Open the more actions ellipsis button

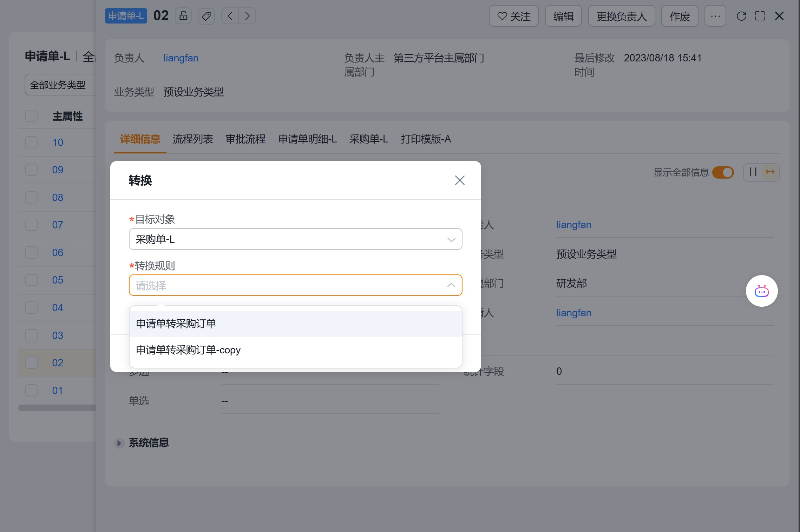715,16
